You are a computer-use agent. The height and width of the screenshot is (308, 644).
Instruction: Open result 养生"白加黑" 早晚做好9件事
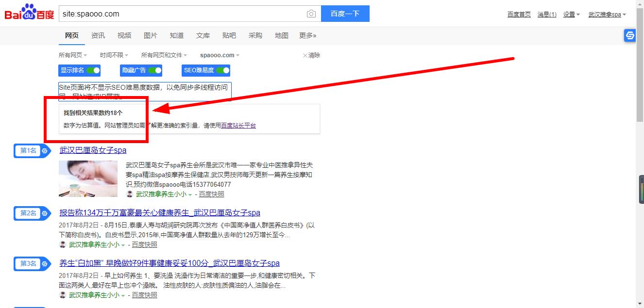tap(169, 263)
